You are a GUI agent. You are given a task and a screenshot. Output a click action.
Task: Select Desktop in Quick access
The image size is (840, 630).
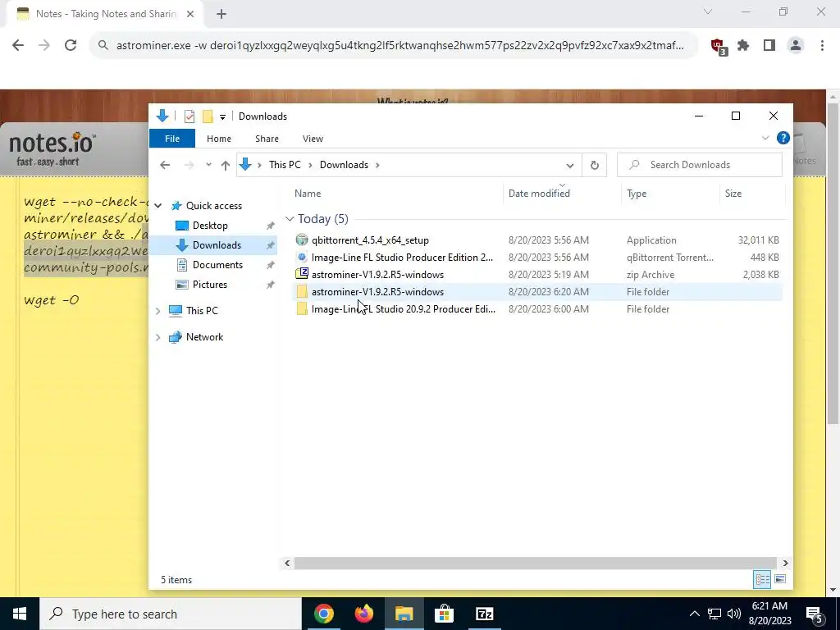click(210, 226)
